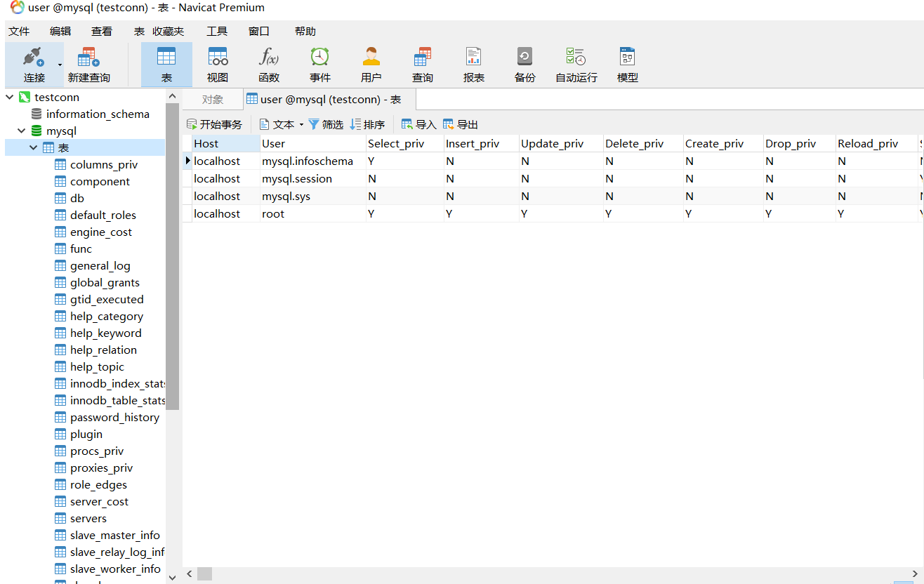Open the Text (文本) dropdown
This screenshot has height=584, width=924.
tap(282, 124)
